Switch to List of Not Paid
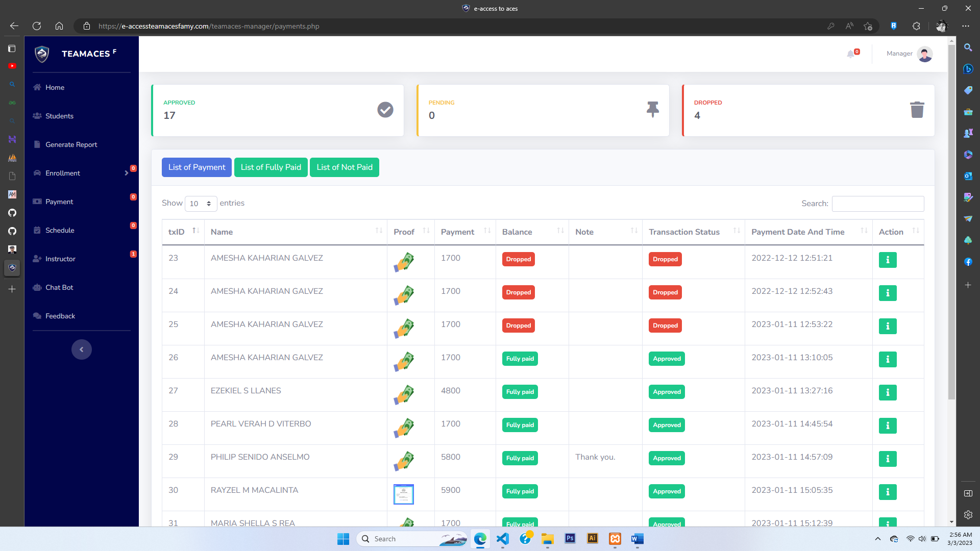Image resolution: width=980 pixels, height=551 pixels. [344, 167]
